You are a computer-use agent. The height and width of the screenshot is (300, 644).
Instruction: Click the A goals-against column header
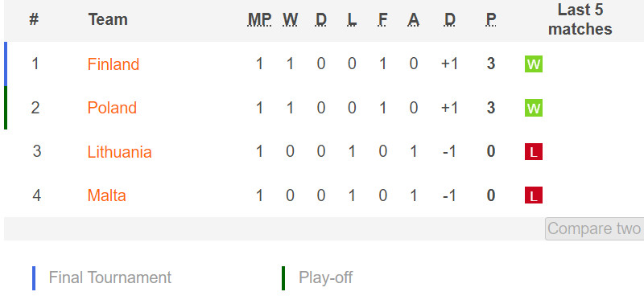(x=413, y=19)
